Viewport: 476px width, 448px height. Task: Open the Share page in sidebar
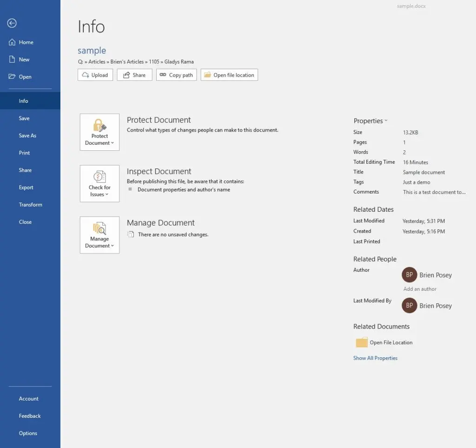point(30,170)
